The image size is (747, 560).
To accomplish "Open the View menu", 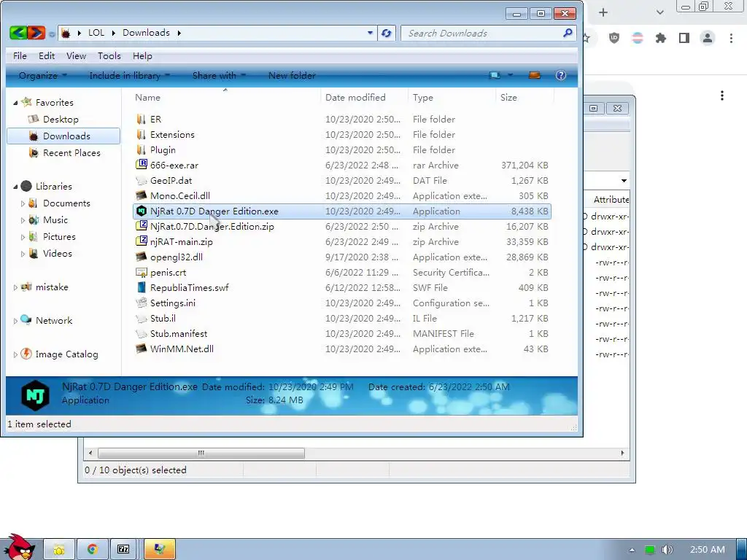I will coord(76,56).
